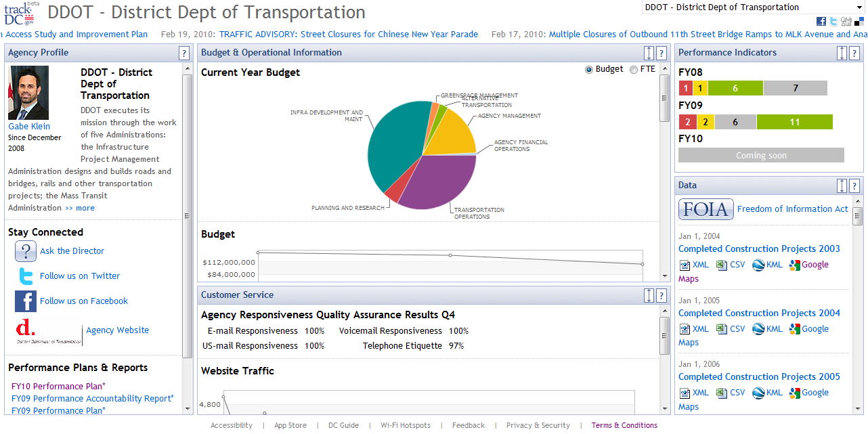Screen dimensions: 868x434
Task: Open the Accessibility footer item
Action: point(231,425)
